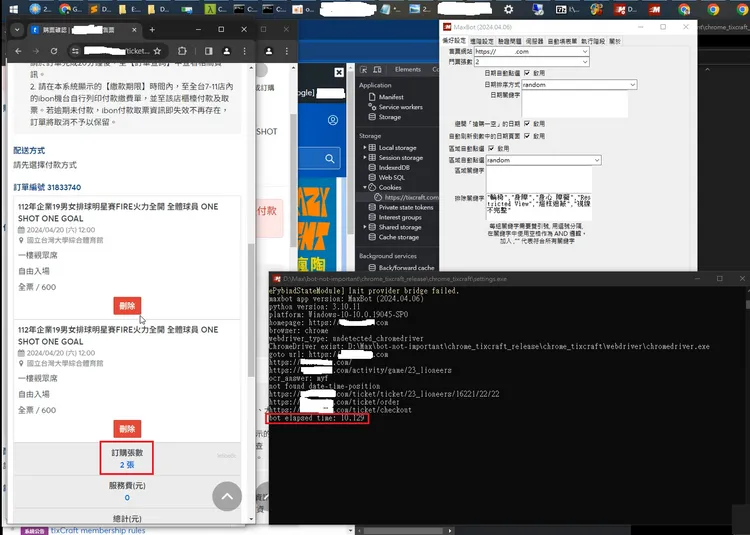This screenshot has height=535, width=750.
Task: Select the first tab 偏好設定 in MaxBot
Action: (454, 41)
